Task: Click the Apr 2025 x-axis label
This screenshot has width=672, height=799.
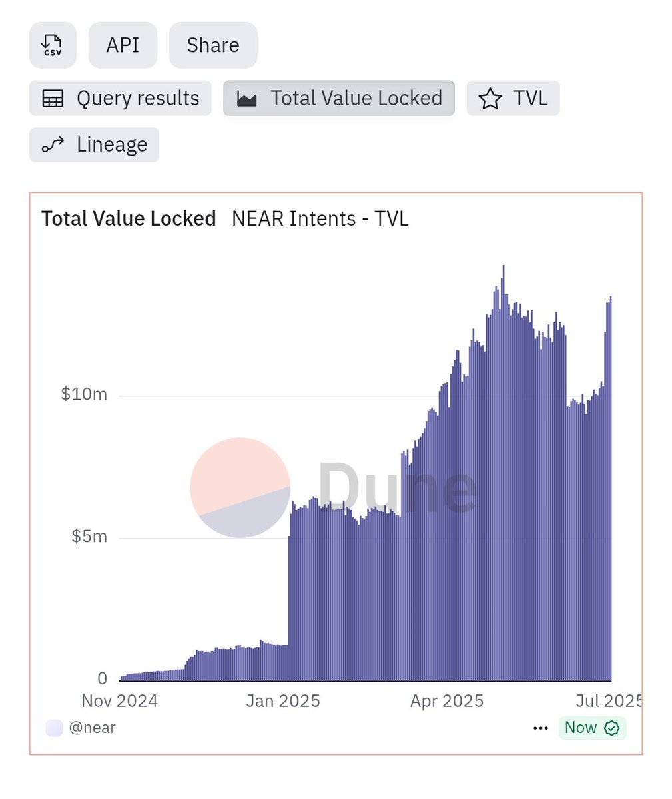Action: (447, 701)
